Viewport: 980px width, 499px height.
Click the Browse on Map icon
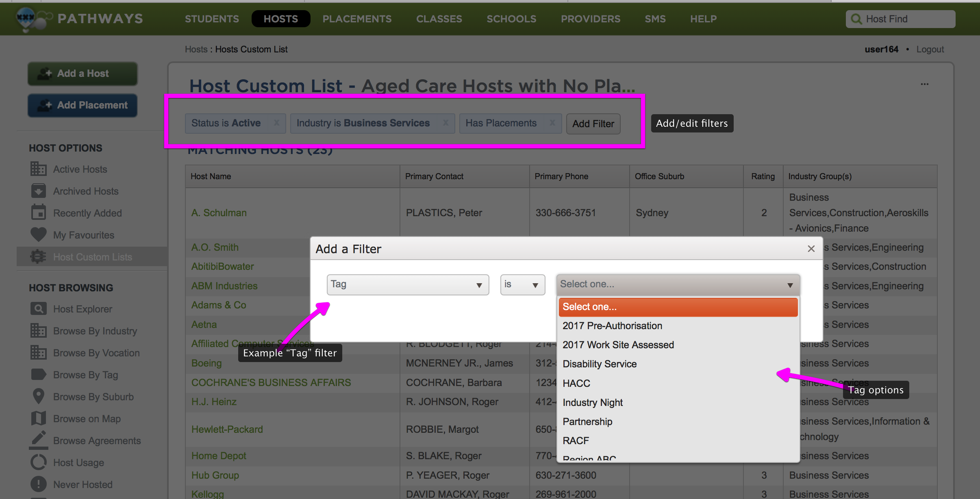38,418
